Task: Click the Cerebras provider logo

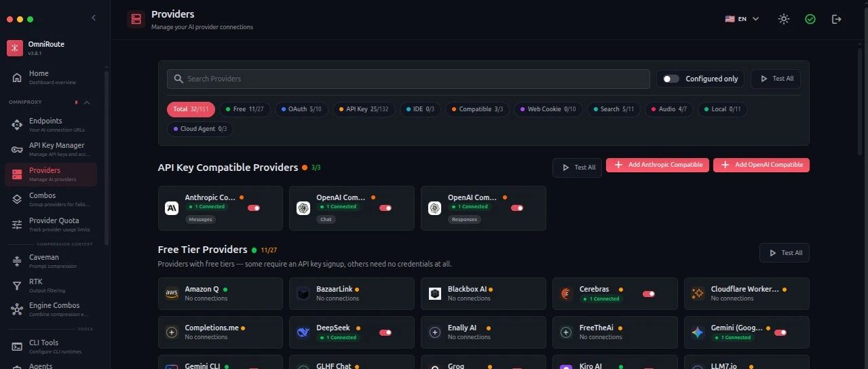Action: [x=566, y=294]
